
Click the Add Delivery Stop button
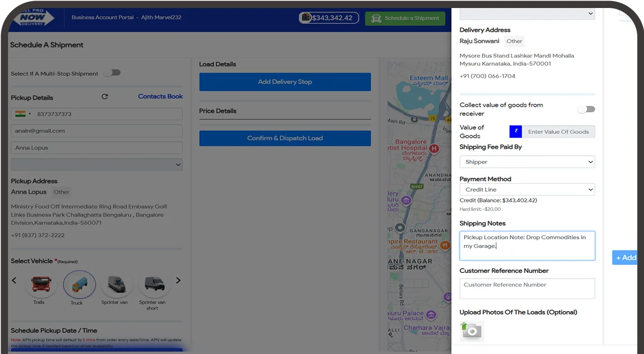[x=285, y=82]
